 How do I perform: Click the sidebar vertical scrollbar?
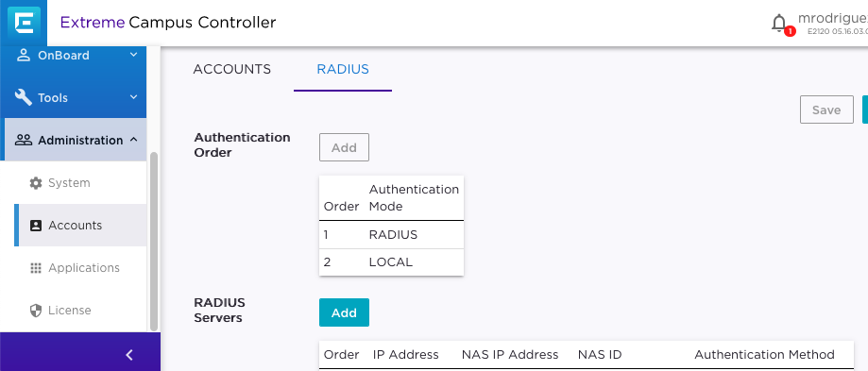(x=154, y=241)
